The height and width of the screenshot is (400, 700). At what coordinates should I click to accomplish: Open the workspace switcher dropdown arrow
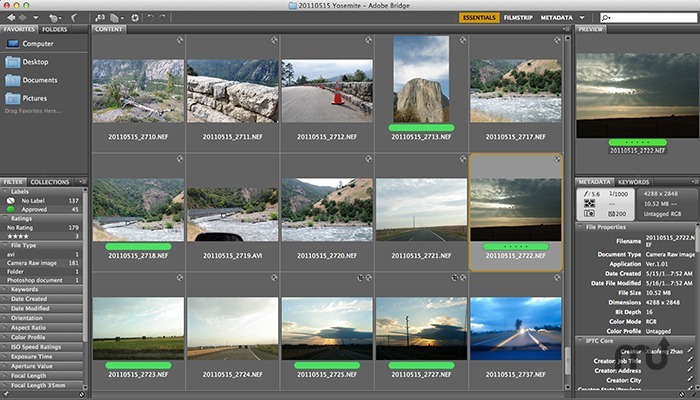click(x=582, y=18)
